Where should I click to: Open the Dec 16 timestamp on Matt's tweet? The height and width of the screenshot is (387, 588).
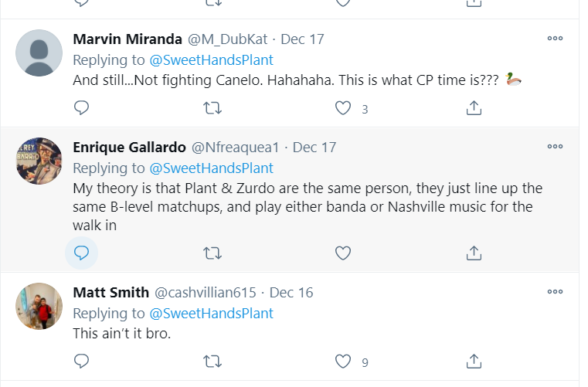coord(291,293)
